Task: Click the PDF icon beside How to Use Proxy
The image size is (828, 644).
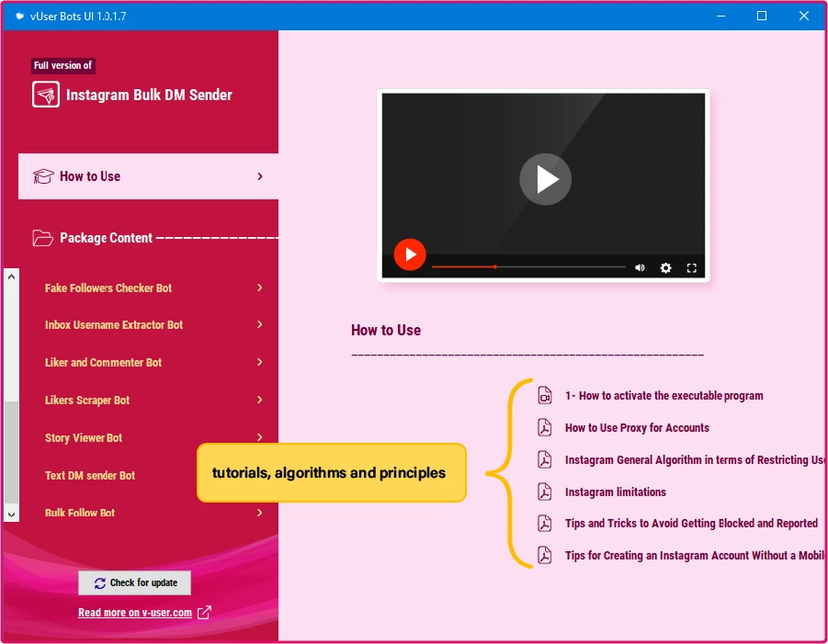Action: [545, 427]
